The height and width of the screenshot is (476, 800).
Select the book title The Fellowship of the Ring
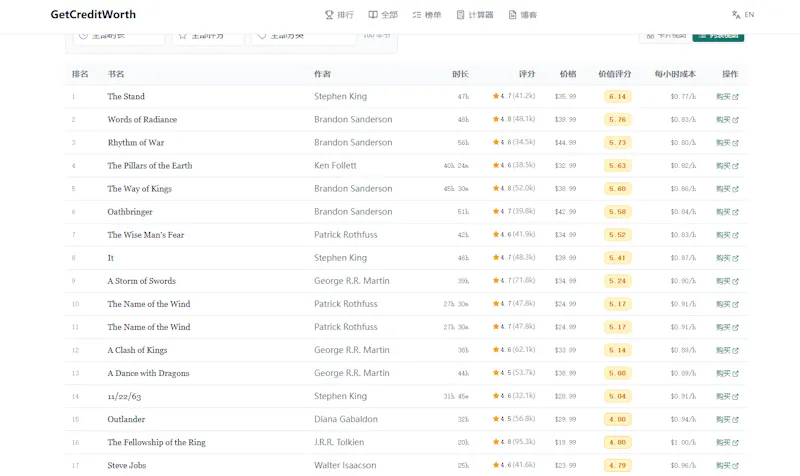156,442
